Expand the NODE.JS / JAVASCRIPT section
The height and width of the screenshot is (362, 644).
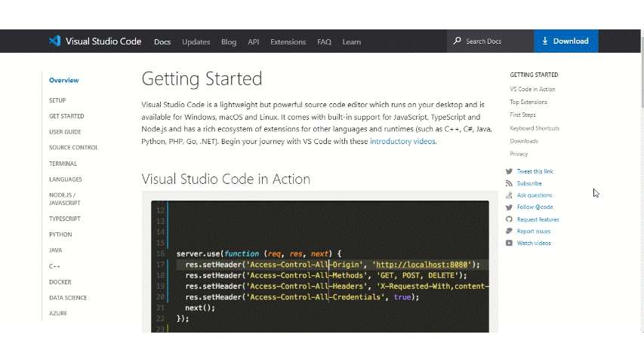tap(65, 199)
